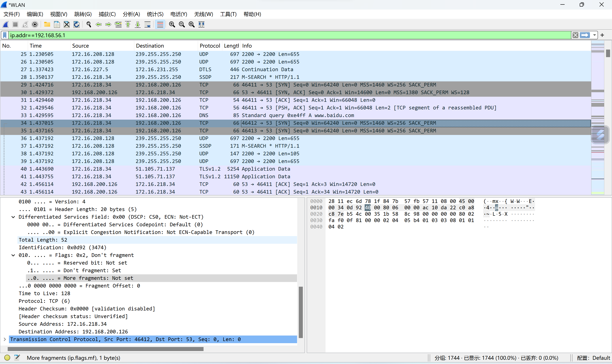Reload the capture file
612x364 pixels.
[x=76, y=24]
